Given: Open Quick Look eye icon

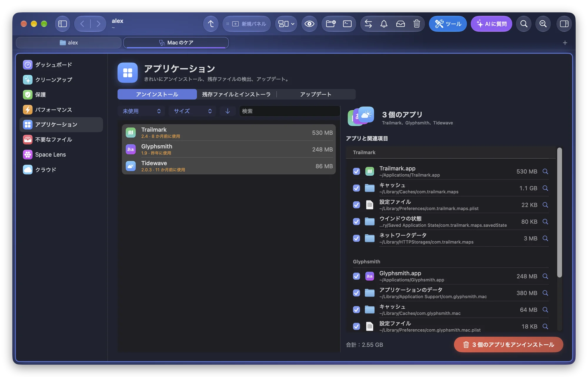Looking at the screenshot, I should click(309, 24).
